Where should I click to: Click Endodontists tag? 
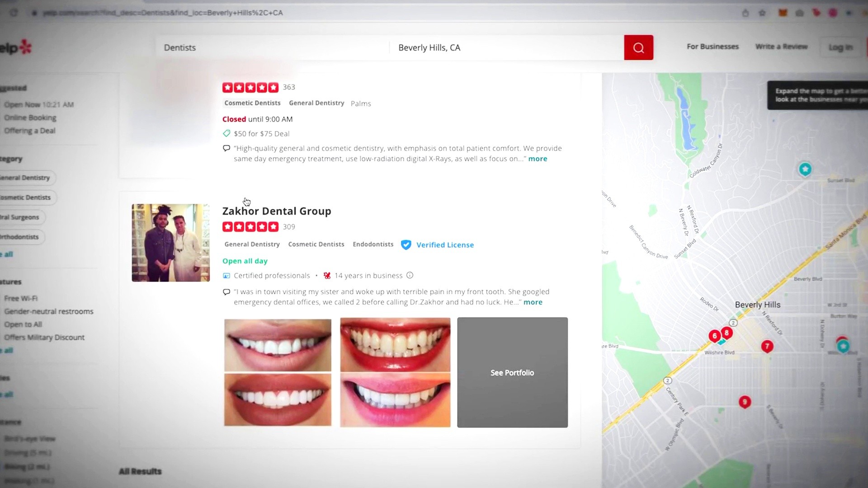tap(373, 244)
